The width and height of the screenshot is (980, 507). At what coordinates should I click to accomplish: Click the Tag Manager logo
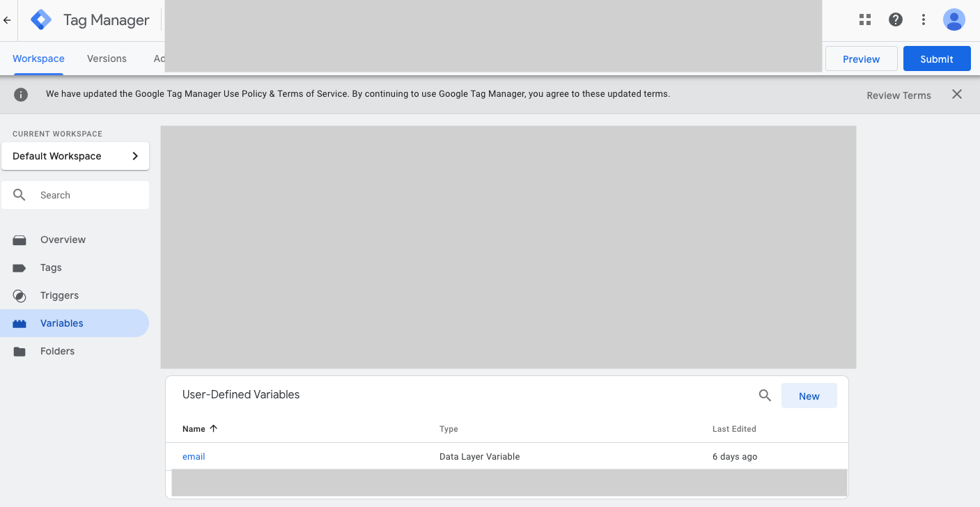click(x=41, y=20)
